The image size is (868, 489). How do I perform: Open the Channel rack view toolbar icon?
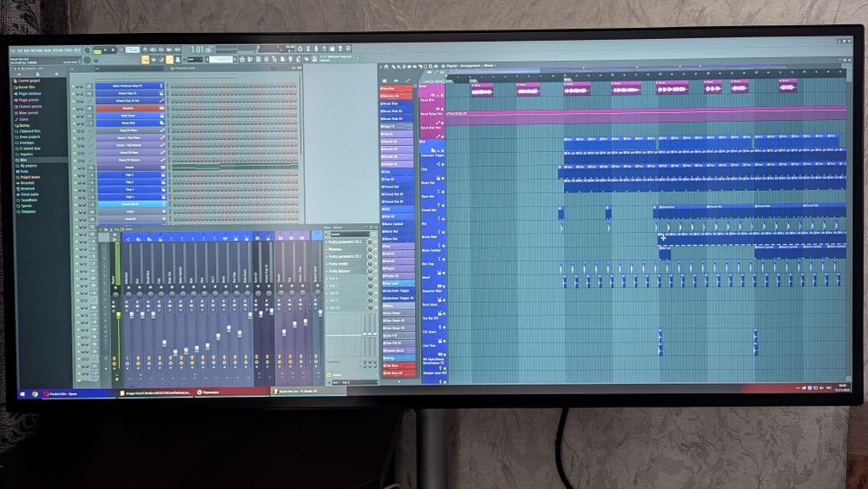[x=258, y=59]
